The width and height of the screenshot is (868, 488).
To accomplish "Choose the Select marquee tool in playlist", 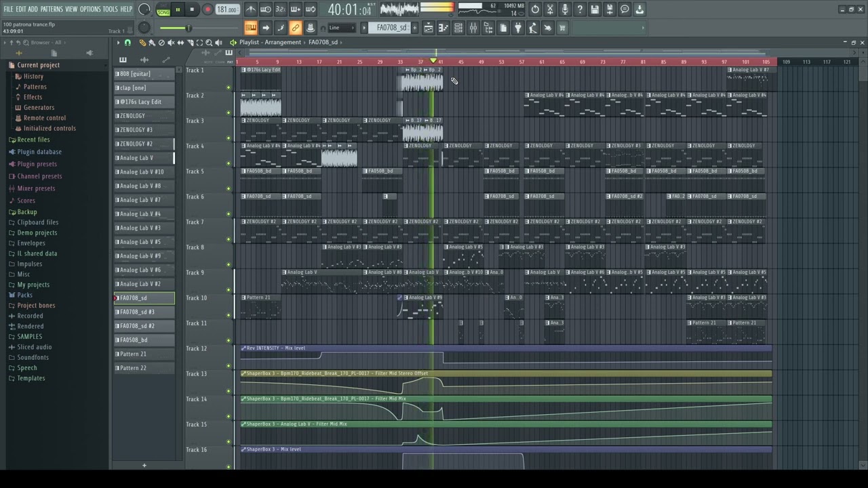I will pos(199,43).
